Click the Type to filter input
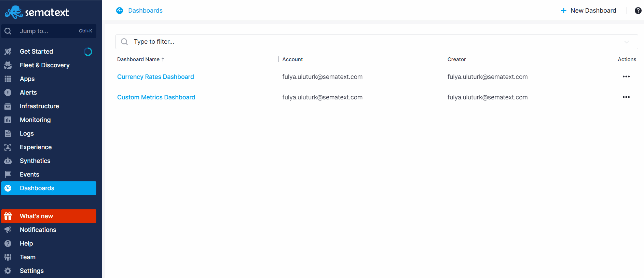The height and width of the screenshot is (278, 644). coord(376,42)
